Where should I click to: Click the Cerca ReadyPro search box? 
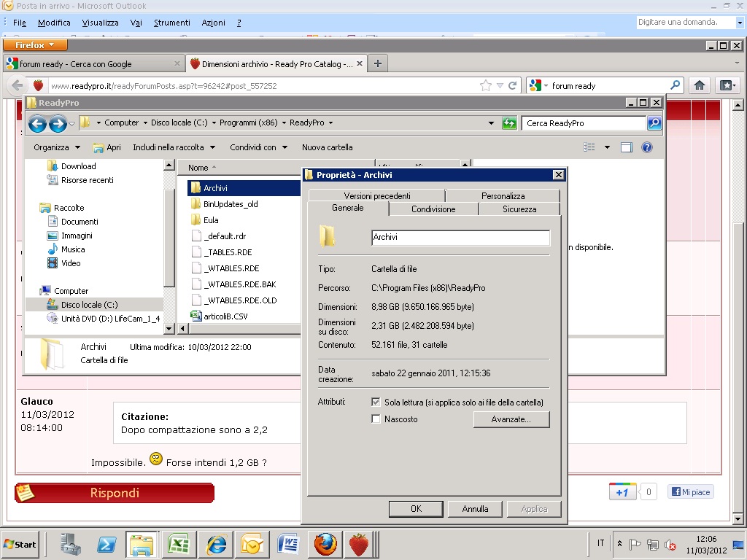pyautogui.click(x=584, y=123)
